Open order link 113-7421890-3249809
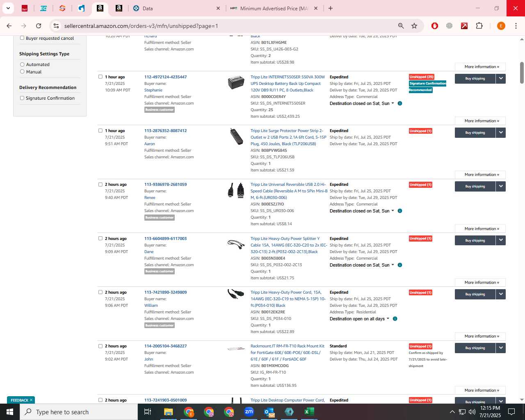Viewport: 525px width, 420px height. click(165, 292)
